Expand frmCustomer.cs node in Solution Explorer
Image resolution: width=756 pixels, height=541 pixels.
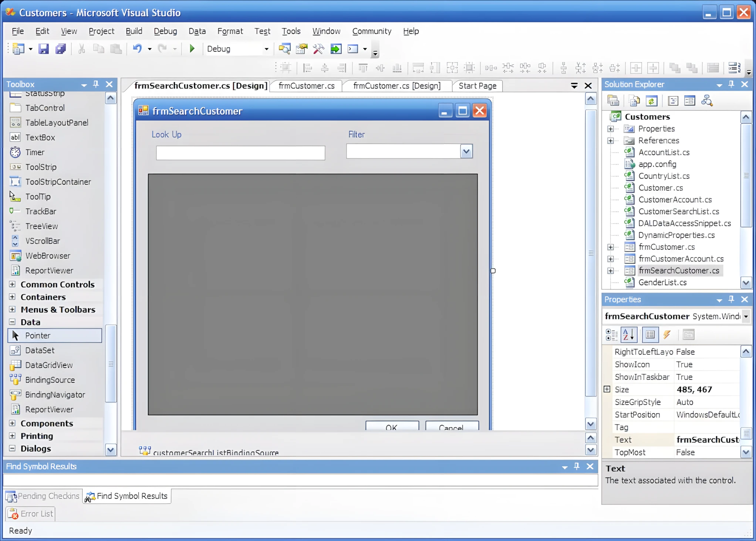click(610, 247)
